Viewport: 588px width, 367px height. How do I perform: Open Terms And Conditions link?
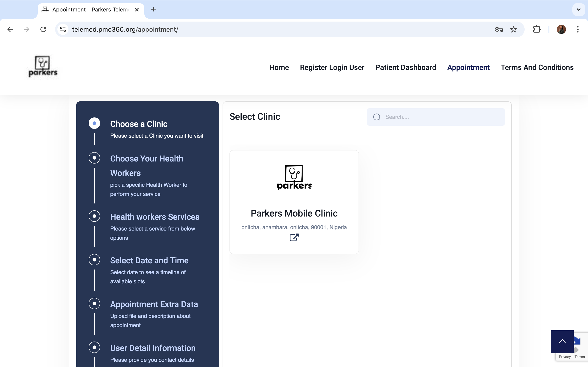click(x=537, y=67)
